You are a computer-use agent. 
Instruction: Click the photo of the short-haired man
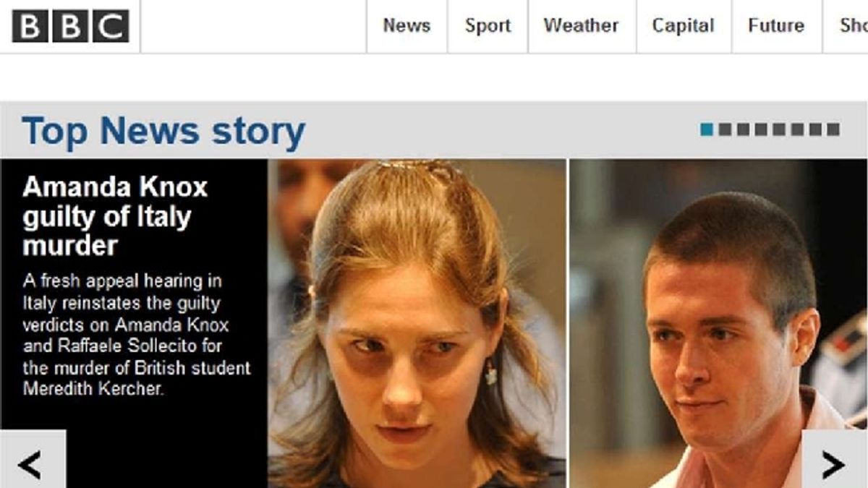coord(718,324)
